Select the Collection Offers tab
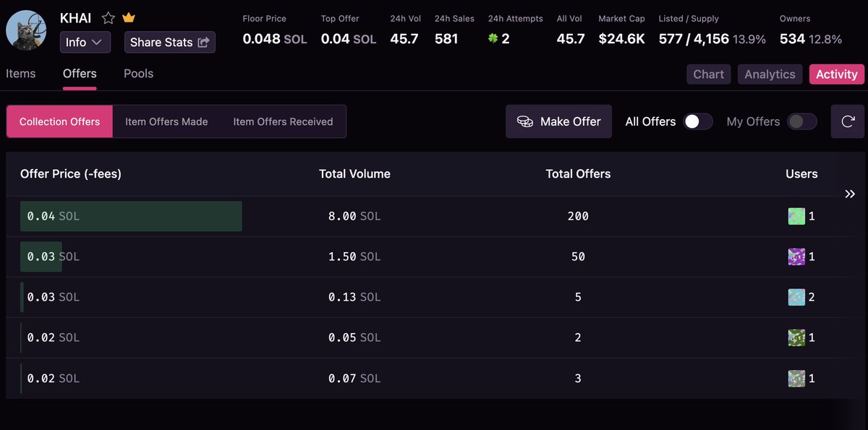 (59, 121)
